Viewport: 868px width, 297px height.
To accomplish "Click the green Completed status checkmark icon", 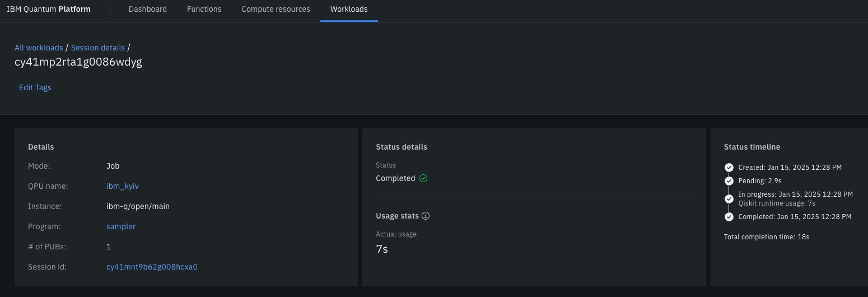I will click(423, 178).
